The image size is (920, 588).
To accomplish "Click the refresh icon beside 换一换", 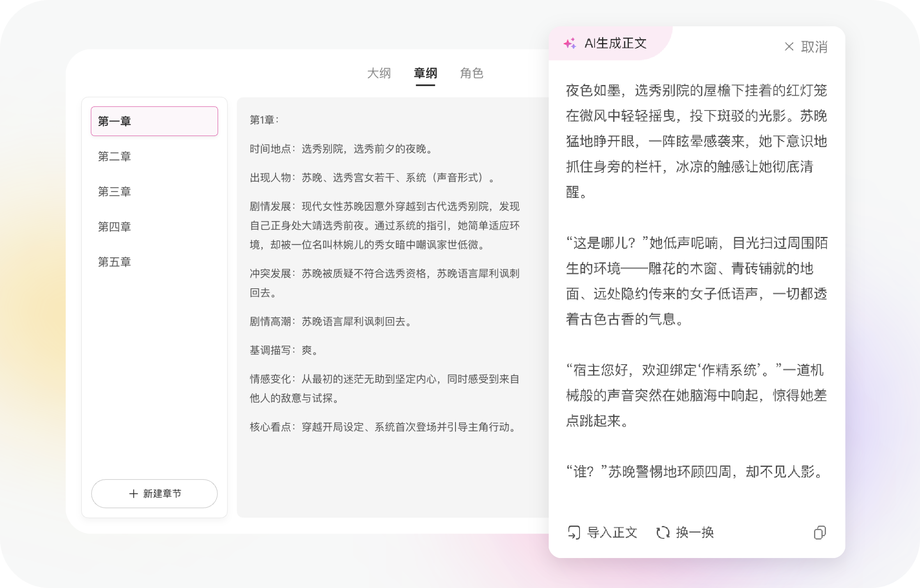I will 663,533.
